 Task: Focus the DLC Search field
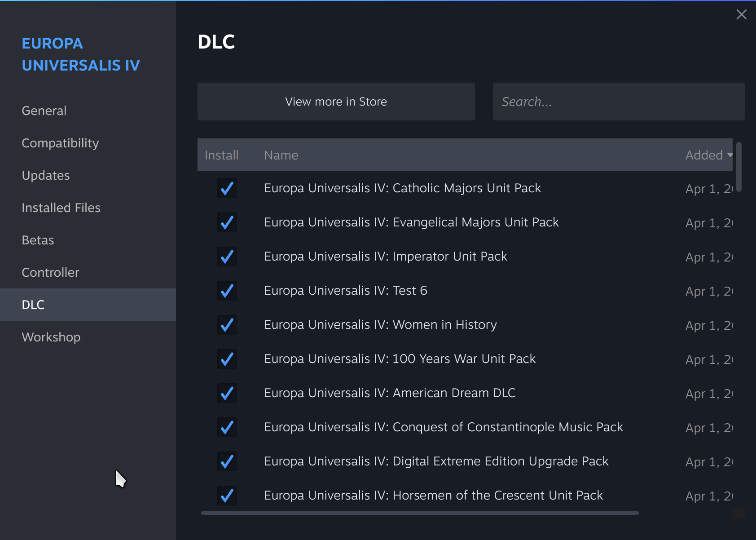tap(619, 102)
